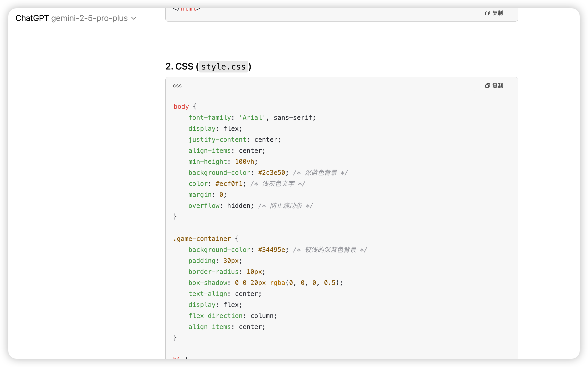Click the body selector in the code
The height and width of the screenshot is (367, 588).
click(181, 107)
